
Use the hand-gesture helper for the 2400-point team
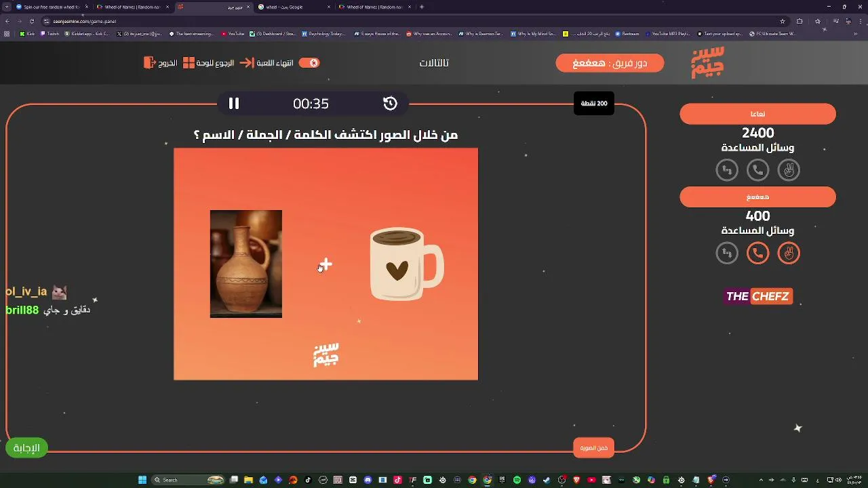pyautogui.click(x=789, y=170)
